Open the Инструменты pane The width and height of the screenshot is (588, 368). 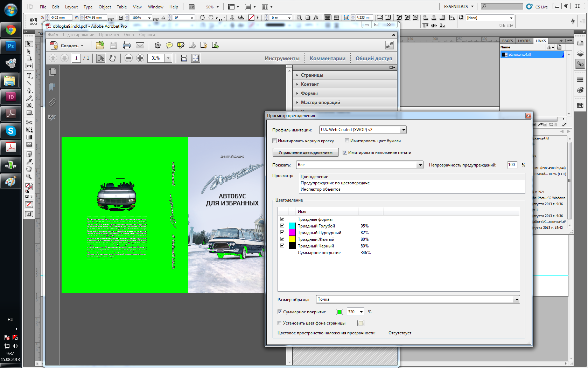pyautogui.click(x=282, y=59)
